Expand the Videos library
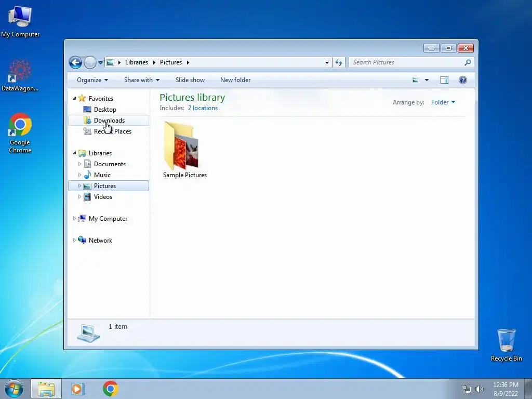 tap(79, 197)
